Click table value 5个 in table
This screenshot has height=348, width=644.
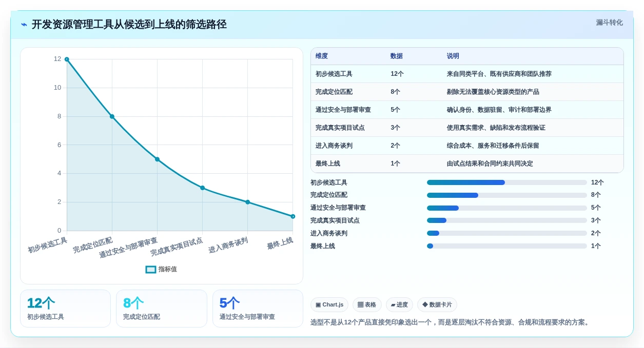(396, 110)
